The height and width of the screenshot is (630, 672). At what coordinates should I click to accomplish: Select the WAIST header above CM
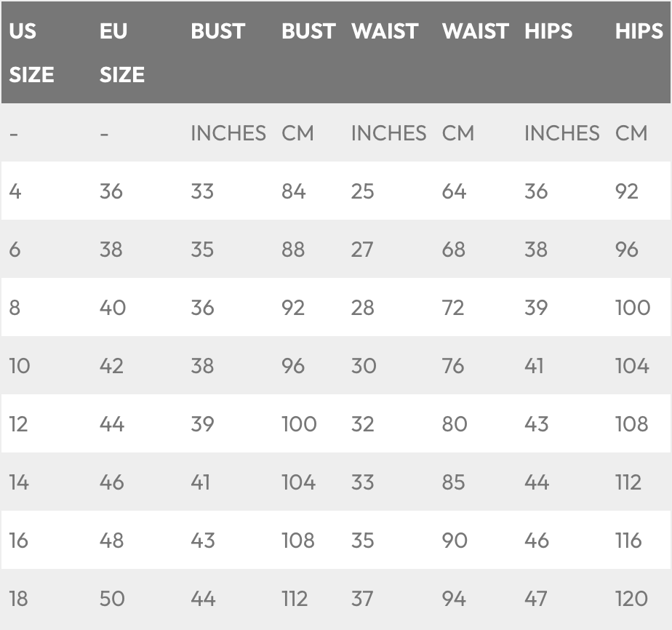pyautogui.click(x=474, y=32)
